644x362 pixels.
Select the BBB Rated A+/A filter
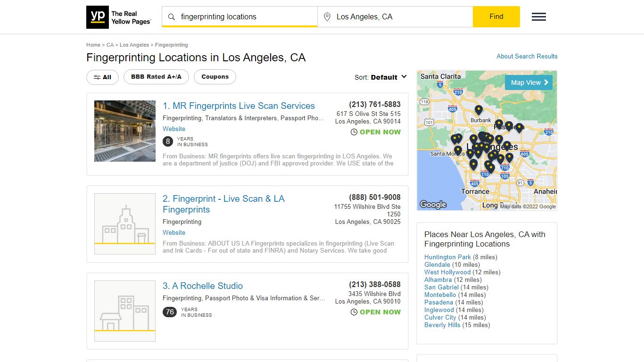coord(156,77)
